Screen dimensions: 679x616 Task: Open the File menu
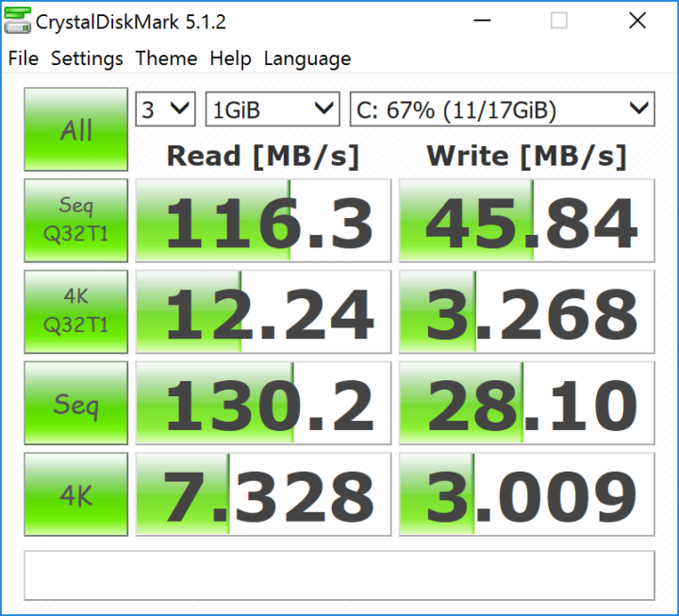24,58
